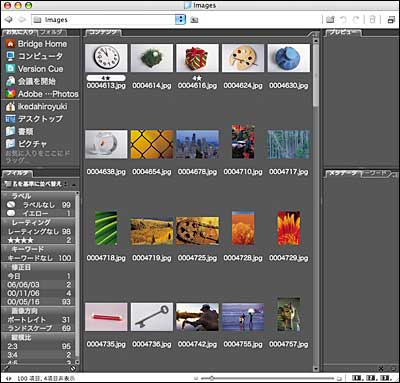Filter by ラベルなし label
This screenshot has height=383, width=400.
39,205
